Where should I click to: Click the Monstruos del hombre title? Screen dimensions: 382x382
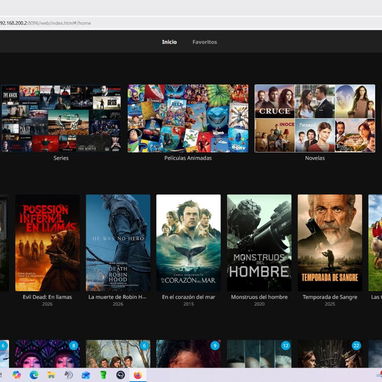[x=259, y=297]
